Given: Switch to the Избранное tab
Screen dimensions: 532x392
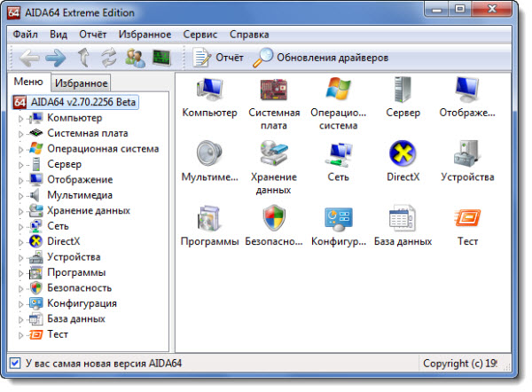Looking at the screenshot, I should point(80,82).
